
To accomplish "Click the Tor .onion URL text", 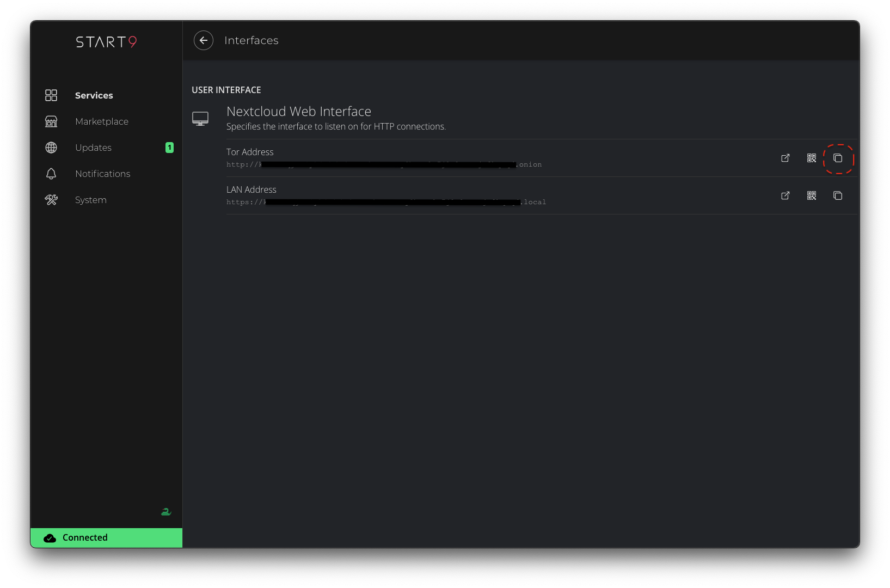I will (x=384, y=164).
